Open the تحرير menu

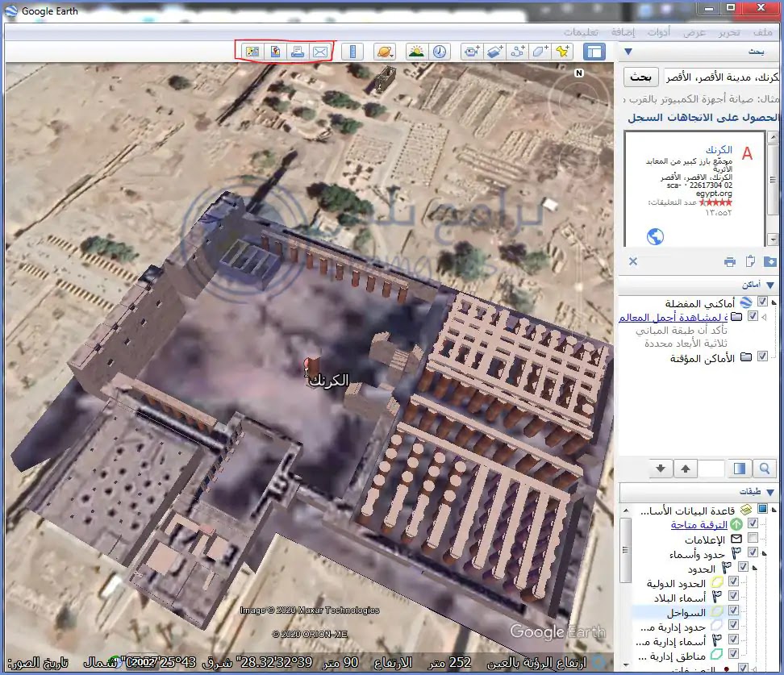[729, 32]
